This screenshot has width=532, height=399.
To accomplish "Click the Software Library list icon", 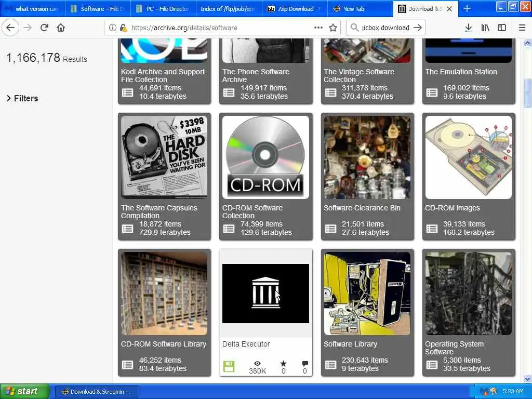I will click(x=330, y=365).
